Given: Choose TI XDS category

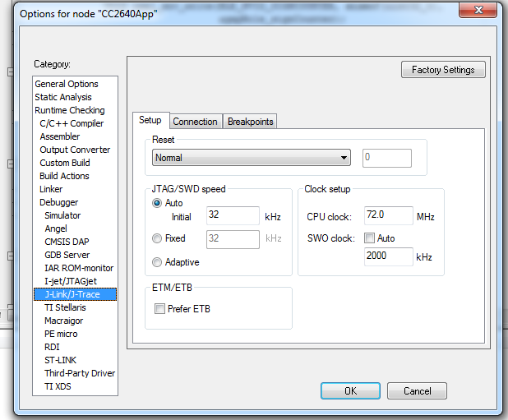Looking at the screenshot, I should [58, 386].
